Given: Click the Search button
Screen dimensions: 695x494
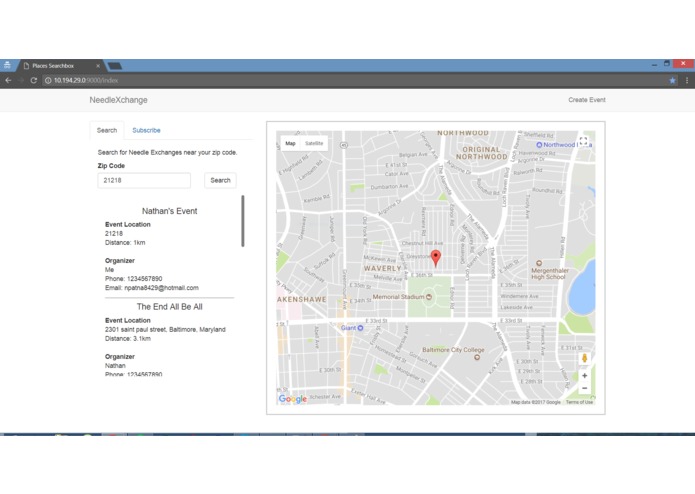Looking at the screenshot, I should pyautogui.click(x=220, y=180).
